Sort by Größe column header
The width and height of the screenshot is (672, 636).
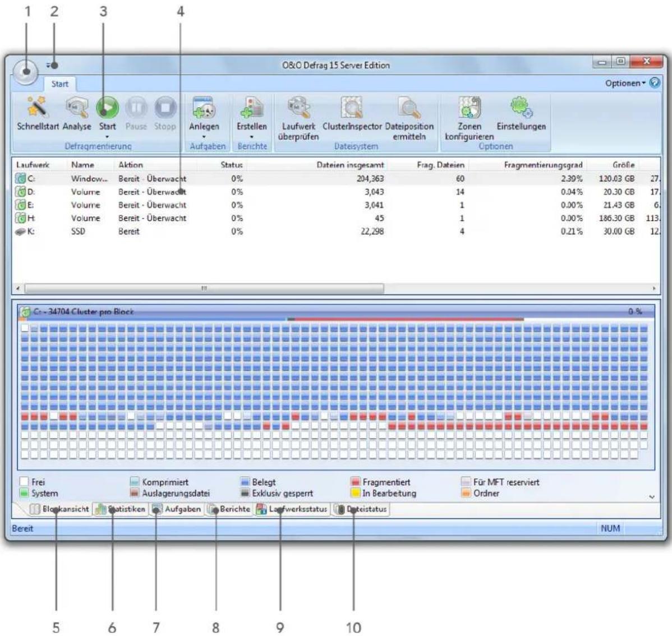[x=624, y=164]
